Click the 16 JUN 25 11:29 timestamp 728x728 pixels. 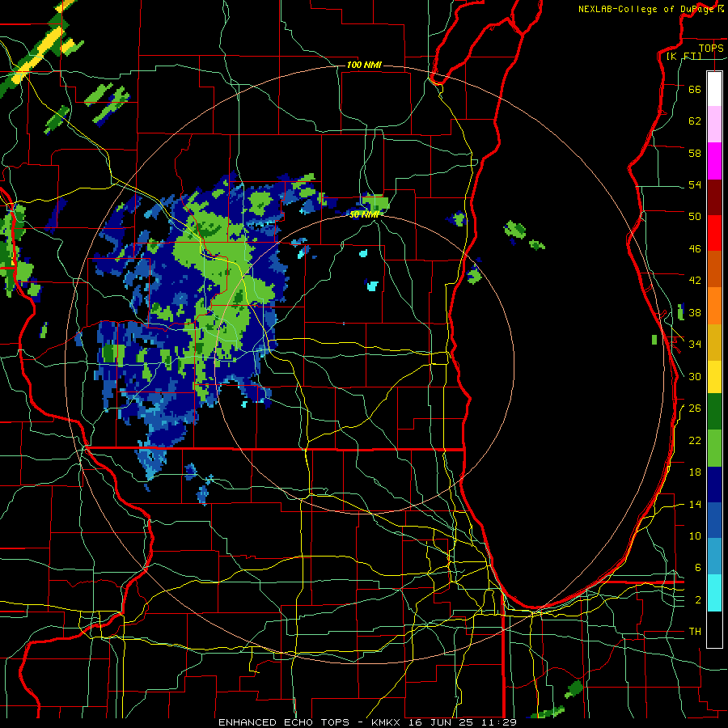coord(462,722)
